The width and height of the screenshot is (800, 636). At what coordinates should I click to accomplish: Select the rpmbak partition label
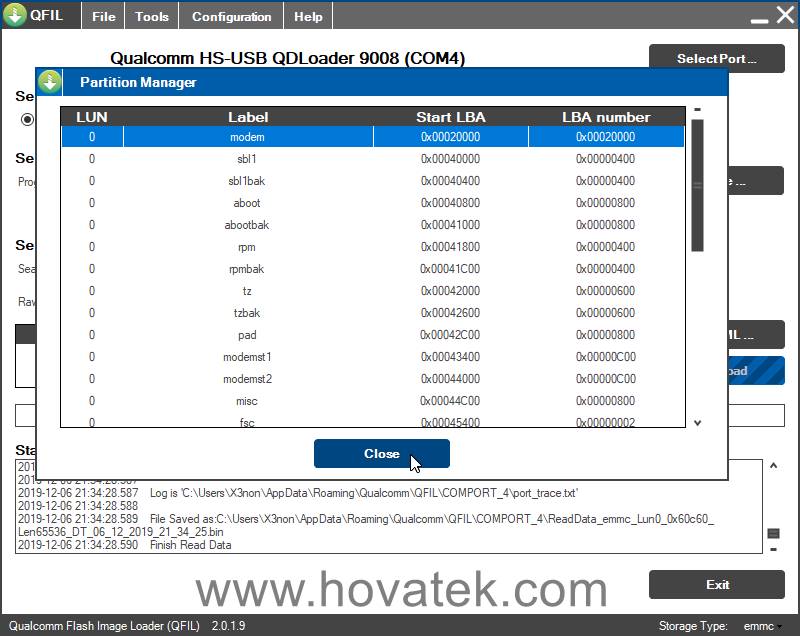click(247, 269)
